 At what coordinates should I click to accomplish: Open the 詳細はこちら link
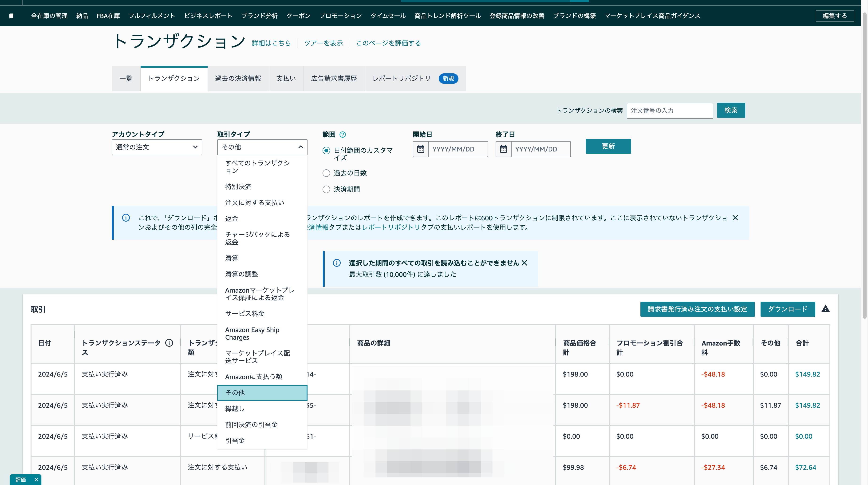[x=271, y=43]
